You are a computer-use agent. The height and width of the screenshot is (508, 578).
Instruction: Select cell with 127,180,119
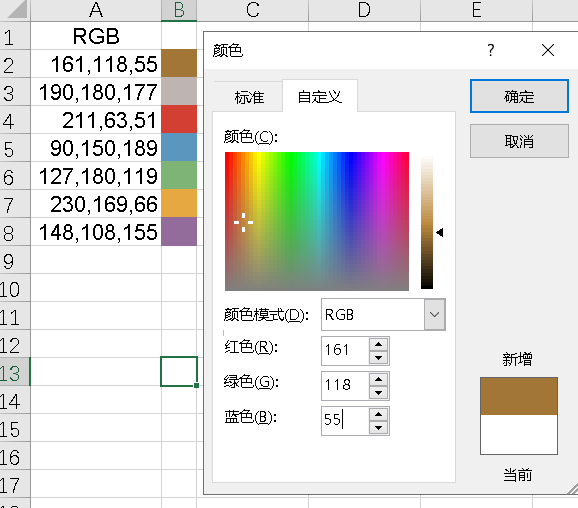point(96,175)
